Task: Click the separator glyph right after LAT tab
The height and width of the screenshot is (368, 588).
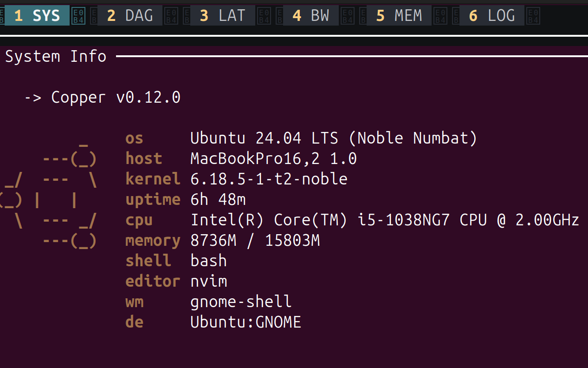Action: pos(264,16)
